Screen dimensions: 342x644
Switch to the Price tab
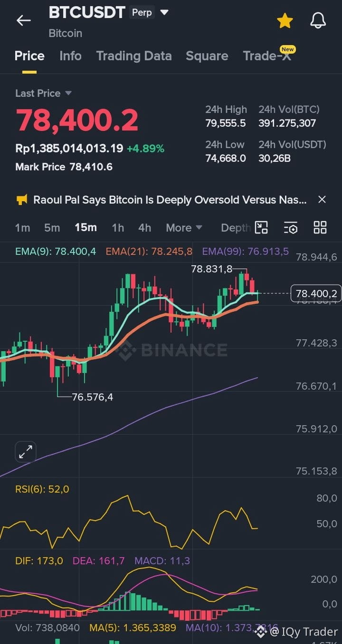[29, 56]
